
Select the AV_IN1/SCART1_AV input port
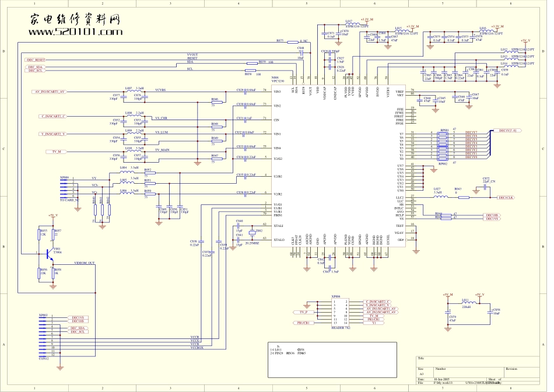(50, 92)
